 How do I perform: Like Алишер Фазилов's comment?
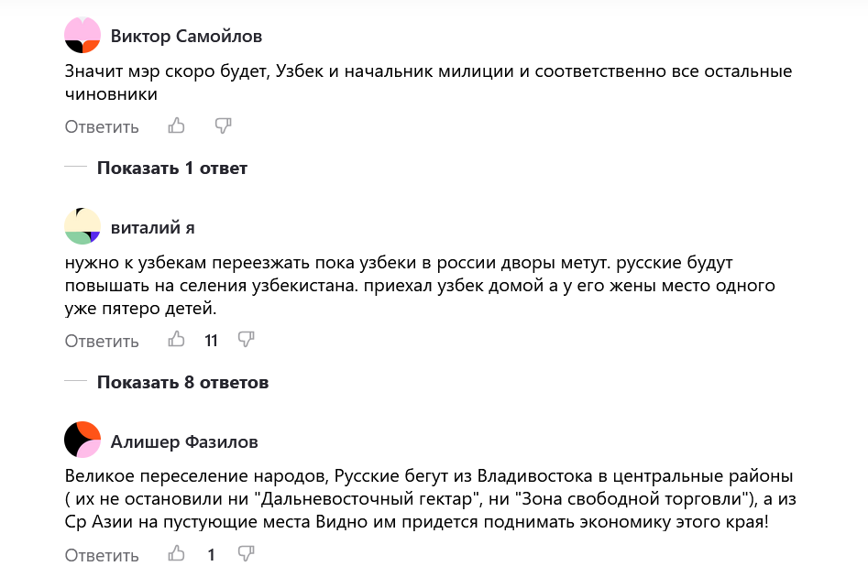[x=176, y=553]
